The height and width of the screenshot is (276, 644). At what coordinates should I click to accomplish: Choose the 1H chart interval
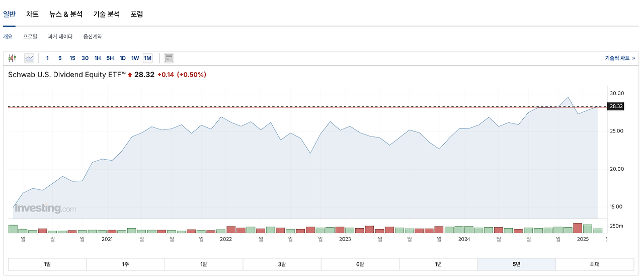point(98,58)
